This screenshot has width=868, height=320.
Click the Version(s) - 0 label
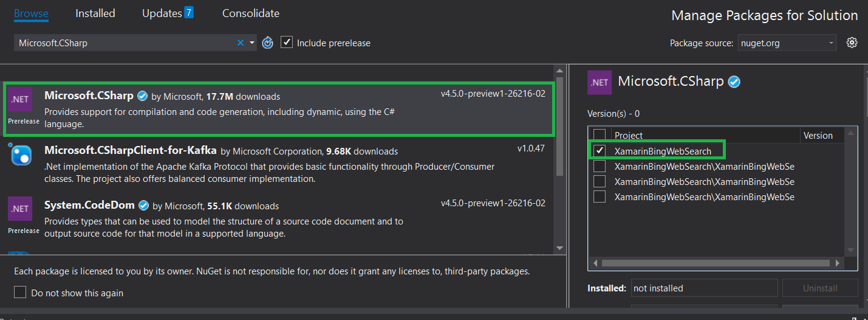tap(613, 114)
